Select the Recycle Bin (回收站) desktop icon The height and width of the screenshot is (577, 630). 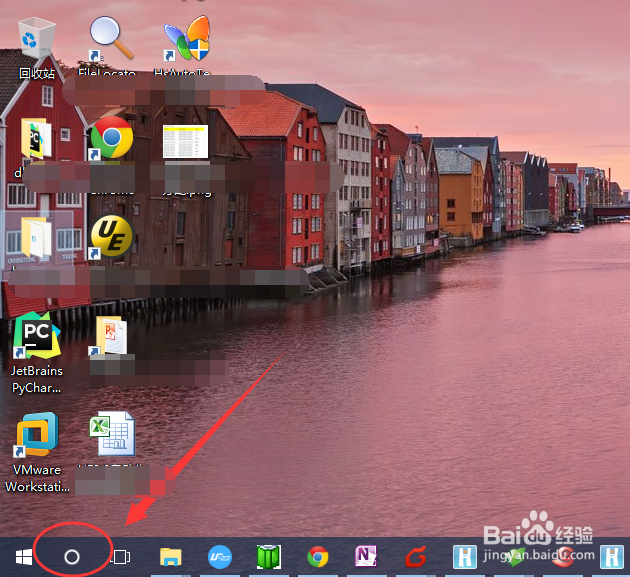click(36, 38)
